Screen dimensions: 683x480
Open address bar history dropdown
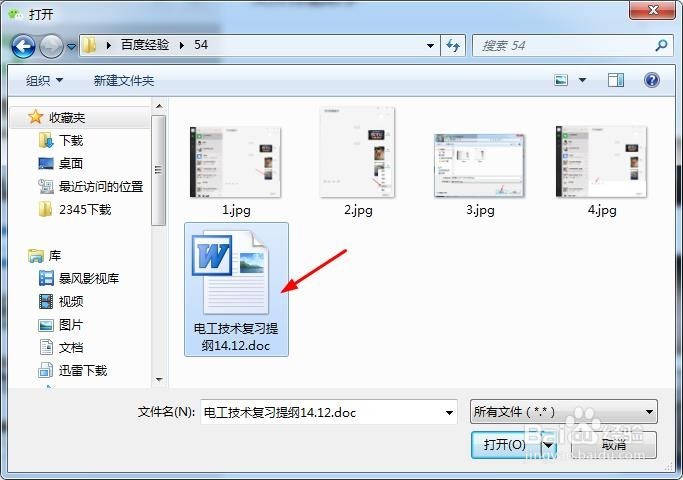pos(430,46)
